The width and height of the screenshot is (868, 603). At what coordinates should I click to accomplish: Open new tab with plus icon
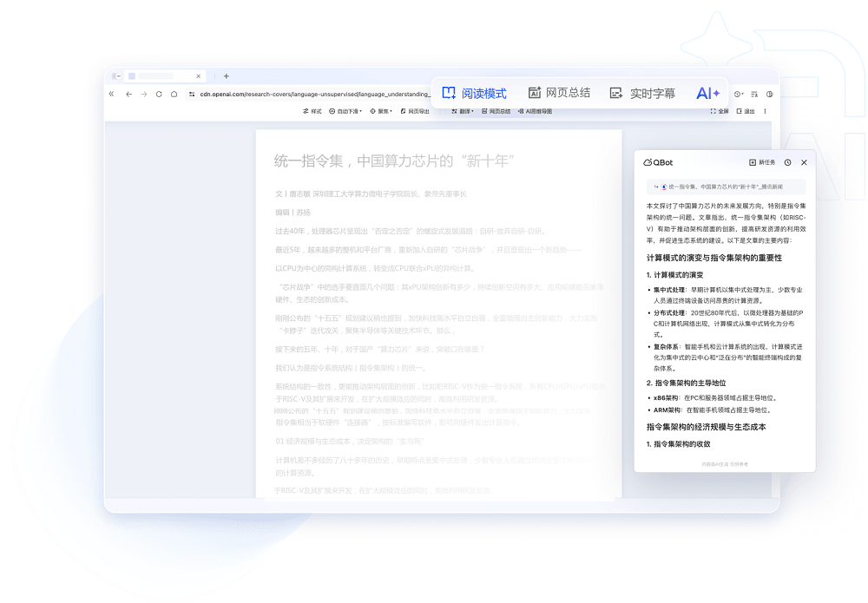pos(226,75)
